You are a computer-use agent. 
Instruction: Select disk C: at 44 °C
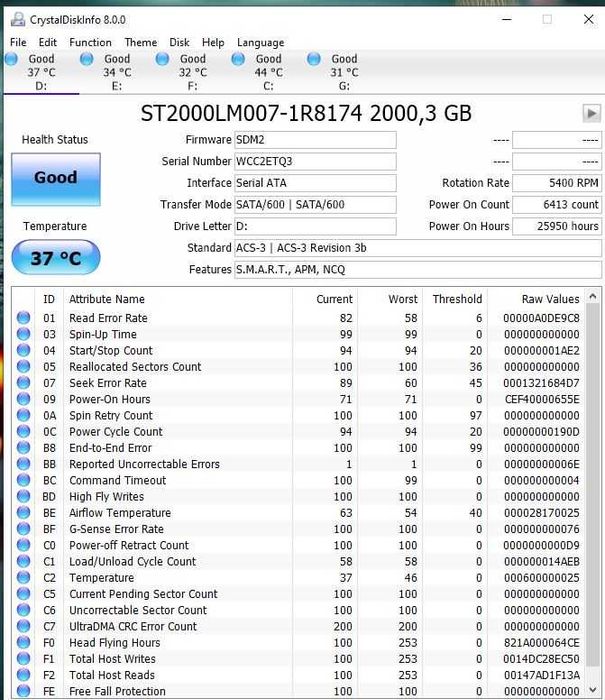[x=268, y=72]
